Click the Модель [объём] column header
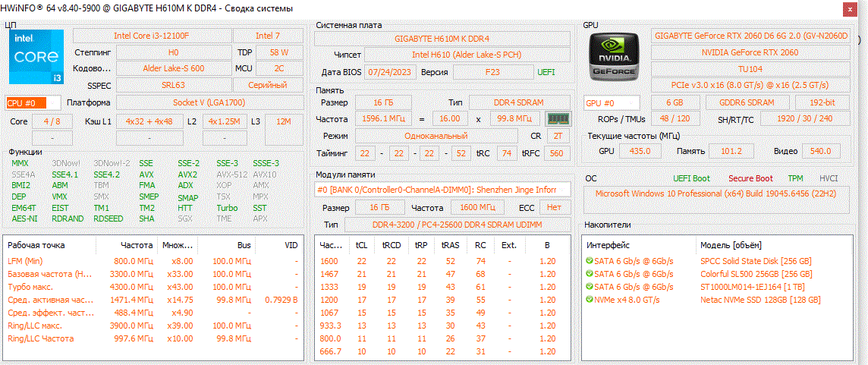 coord(774,245)
